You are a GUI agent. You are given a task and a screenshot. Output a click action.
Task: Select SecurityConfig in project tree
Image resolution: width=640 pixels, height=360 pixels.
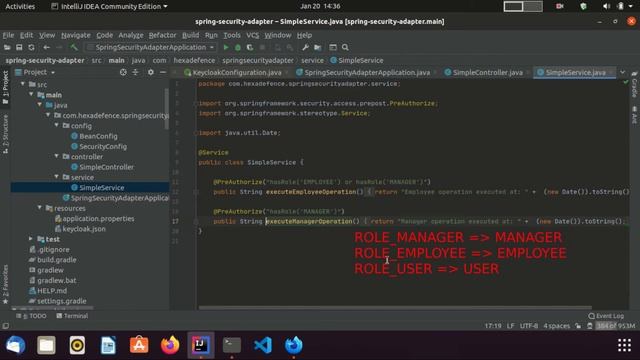click(103, 146)
